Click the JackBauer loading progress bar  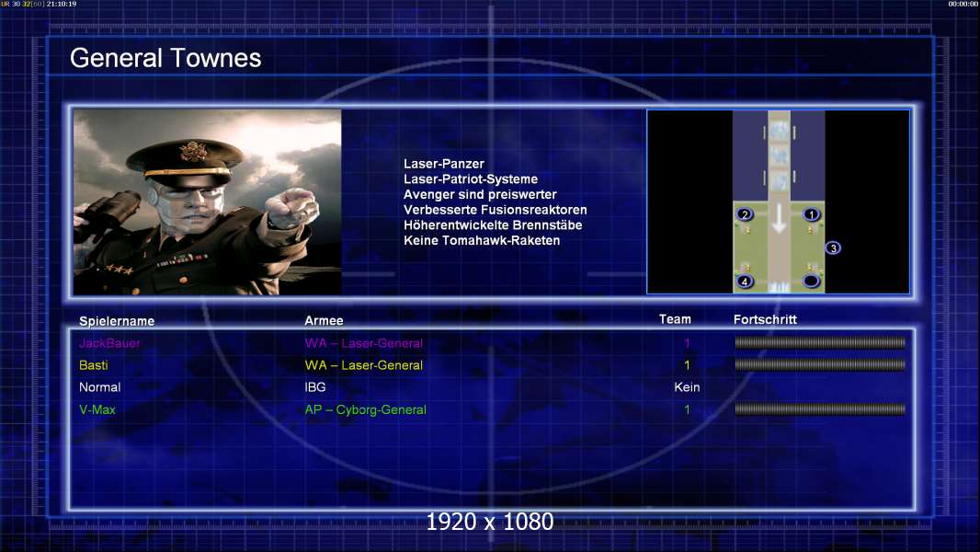(x=820, y=342)
